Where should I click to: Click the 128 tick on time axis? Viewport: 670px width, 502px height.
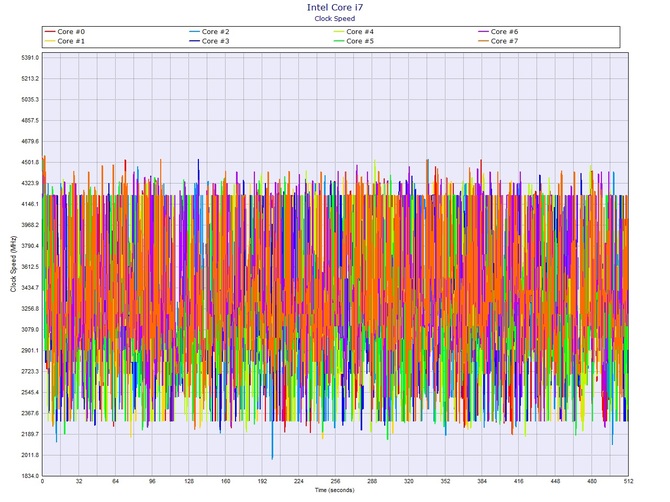coord(189,481)
